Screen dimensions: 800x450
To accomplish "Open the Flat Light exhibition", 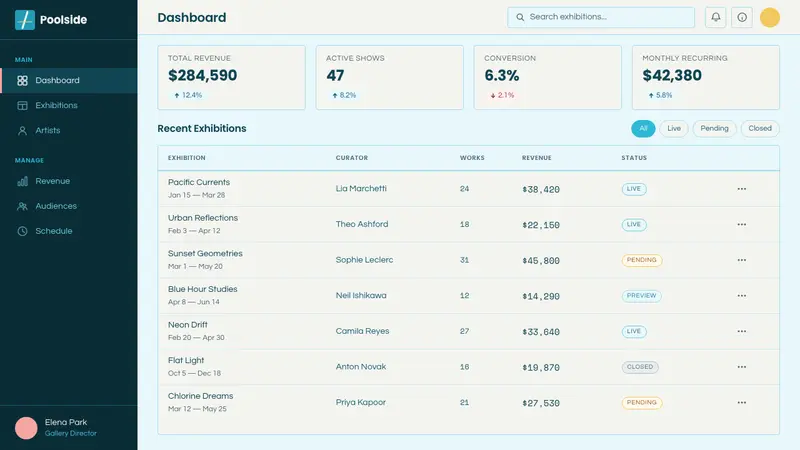I will (186, 361).
